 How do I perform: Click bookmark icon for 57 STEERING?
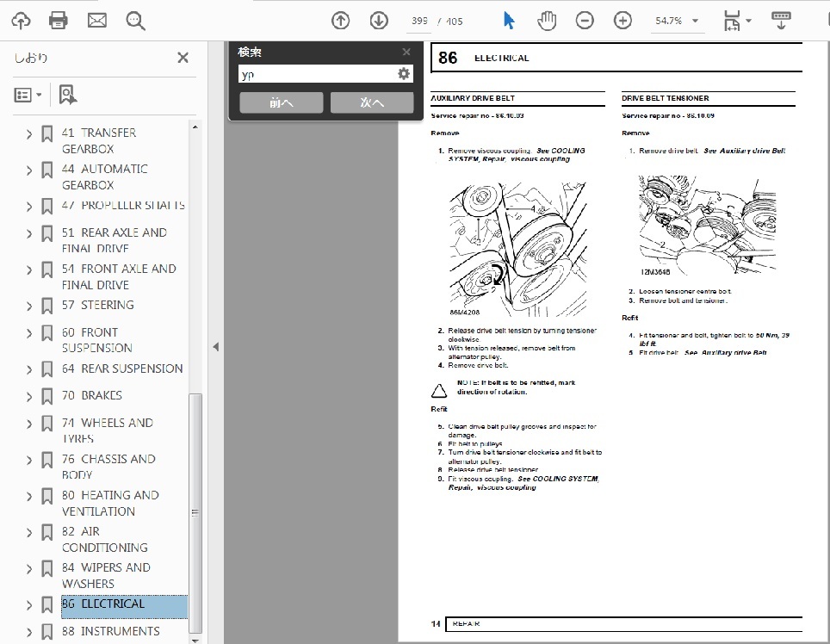pyautogui.click(x=47, y=306)
